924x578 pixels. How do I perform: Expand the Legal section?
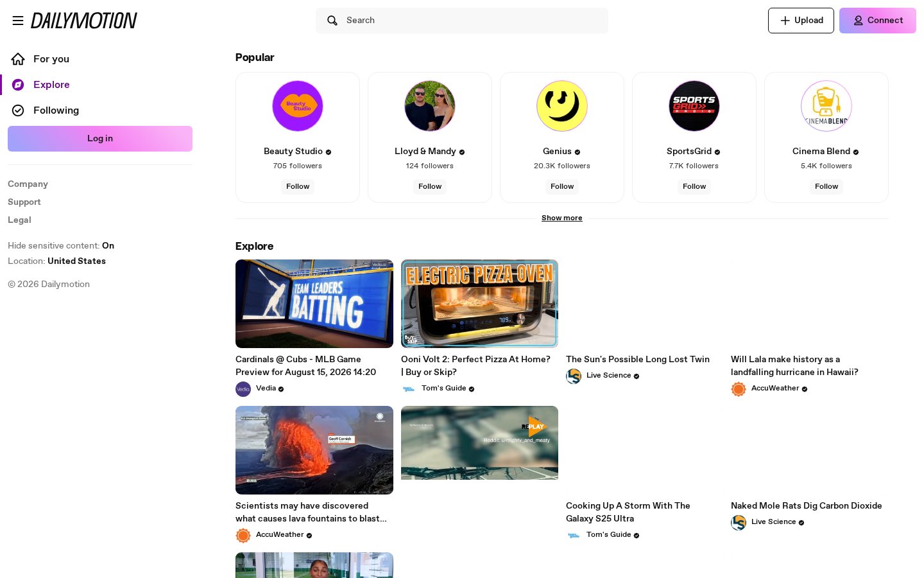pos(19,220)
